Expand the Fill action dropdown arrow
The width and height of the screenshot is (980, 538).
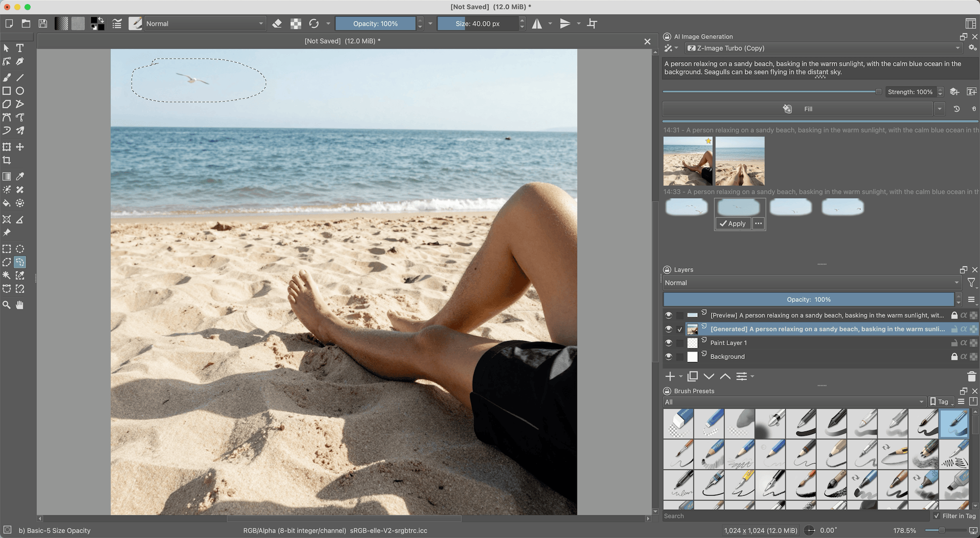(940, 109)
